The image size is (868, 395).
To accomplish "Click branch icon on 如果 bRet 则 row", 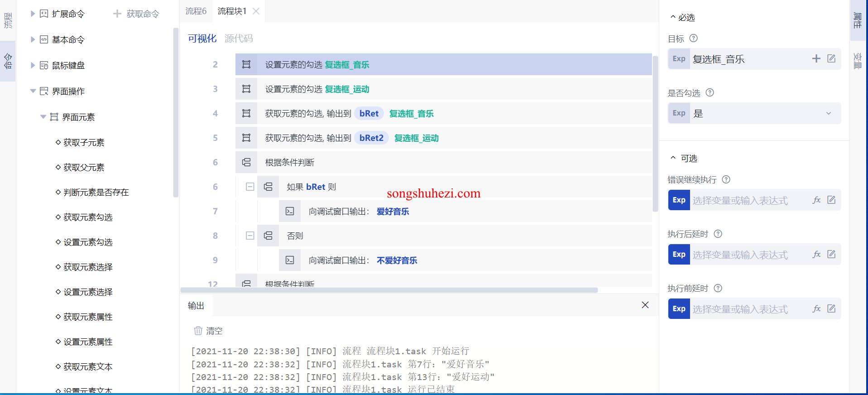I will click(x=268, y=187).
